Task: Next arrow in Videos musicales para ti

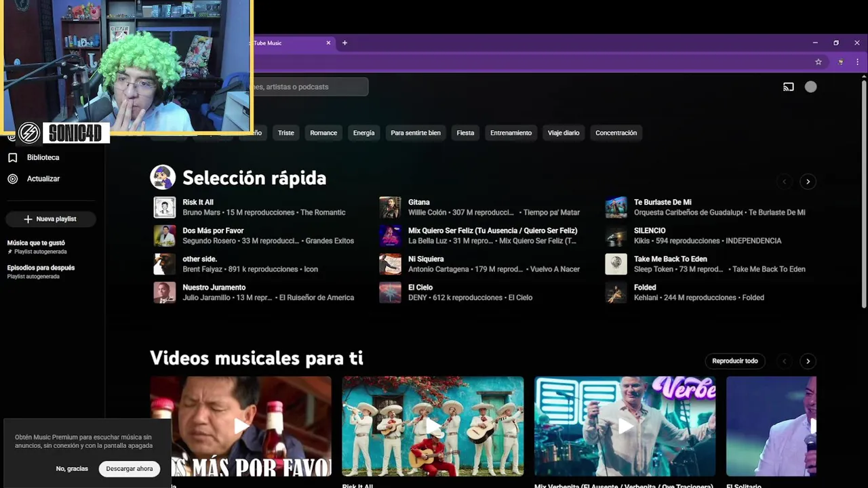Action: tap(808, 361)
